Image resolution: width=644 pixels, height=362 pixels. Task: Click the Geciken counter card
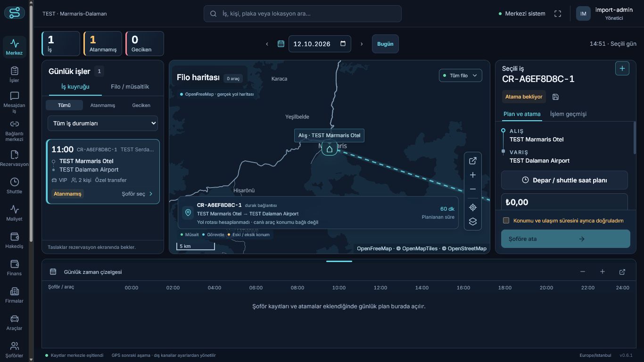[145, 44]
